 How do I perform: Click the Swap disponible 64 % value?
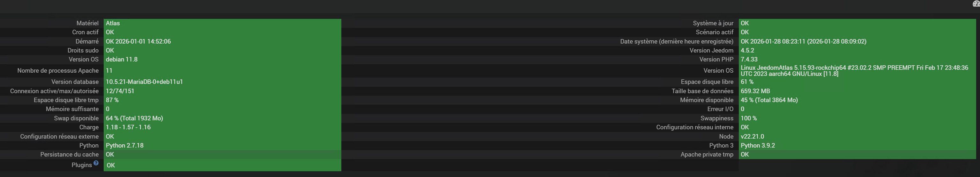coord(134,118)
